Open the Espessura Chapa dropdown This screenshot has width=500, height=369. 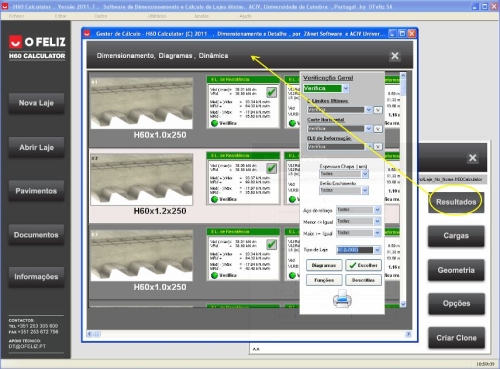point(365,174)
